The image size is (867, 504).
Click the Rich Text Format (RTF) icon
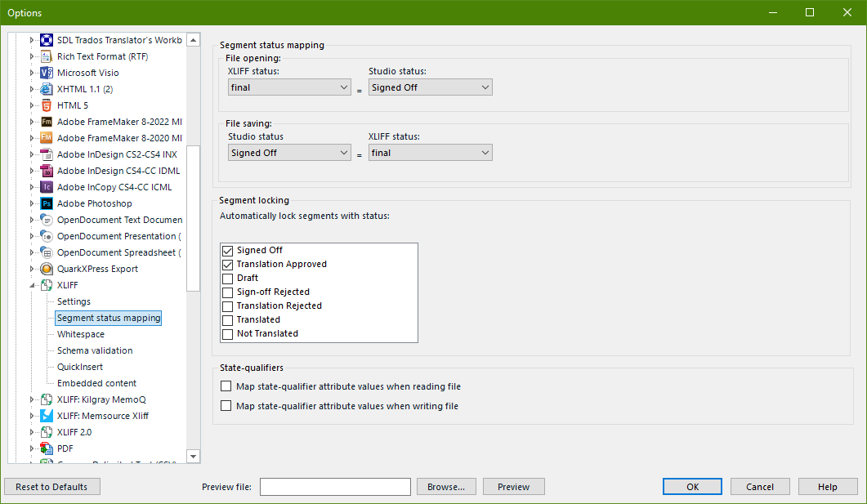tap(47, 56)
